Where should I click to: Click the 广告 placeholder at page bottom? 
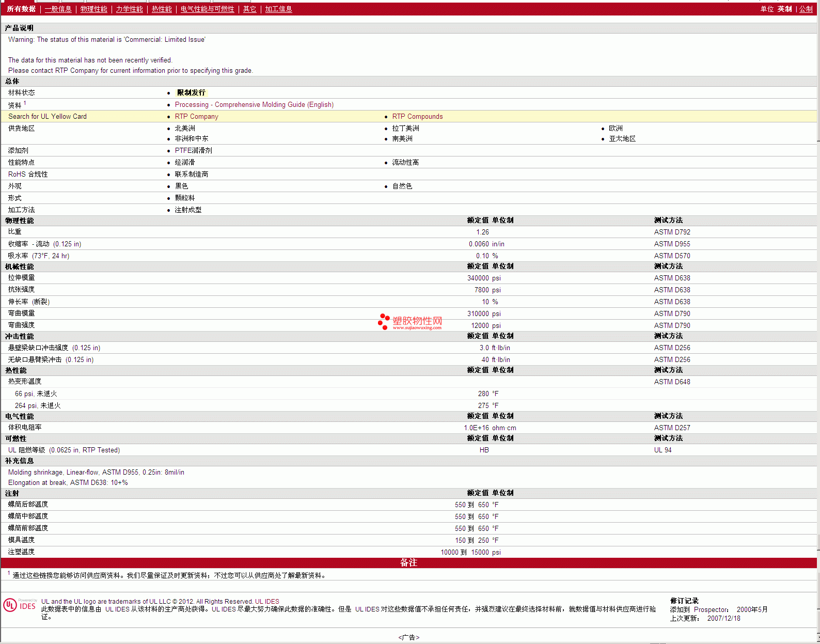(x=409, y=637)
